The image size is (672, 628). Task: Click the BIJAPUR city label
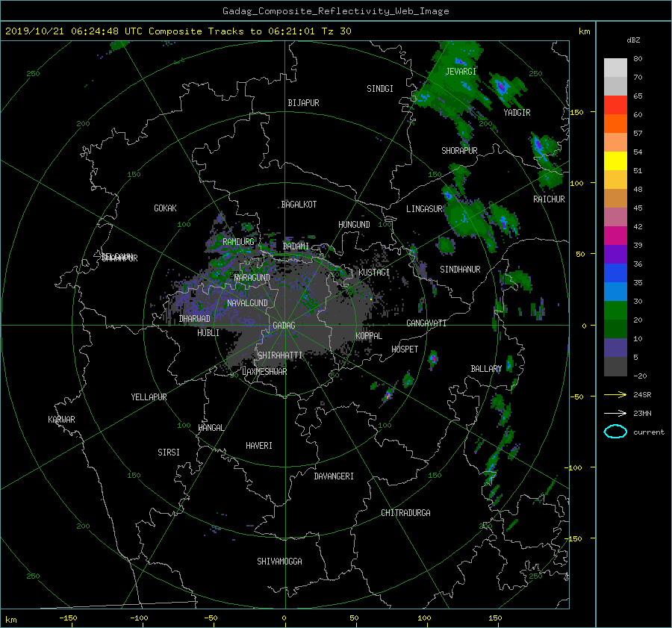[x=303, y=103]
